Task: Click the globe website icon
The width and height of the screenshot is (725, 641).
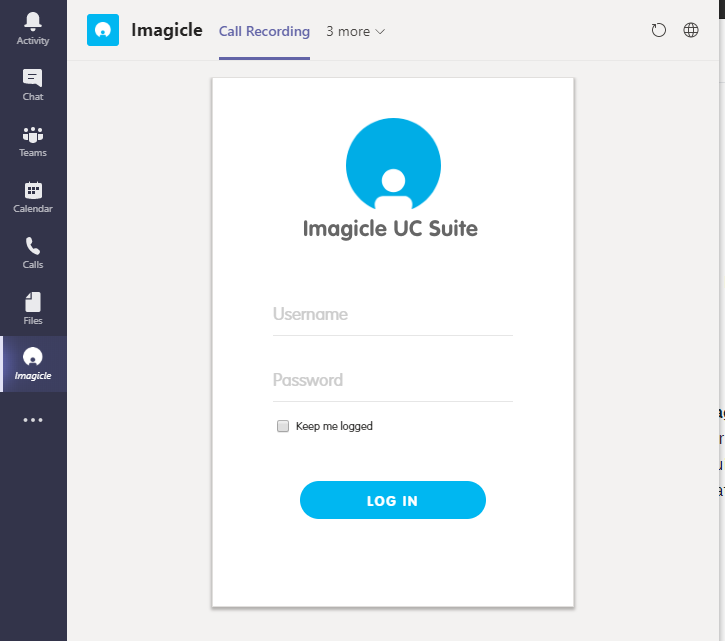Action: click(691, 31)
